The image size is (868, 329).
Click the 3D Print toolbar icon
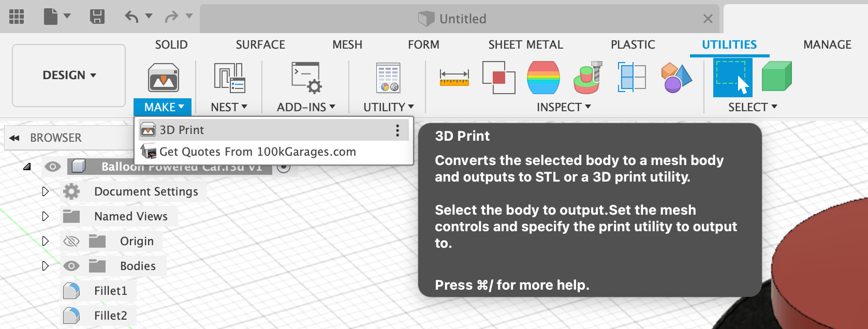point(164,78)
